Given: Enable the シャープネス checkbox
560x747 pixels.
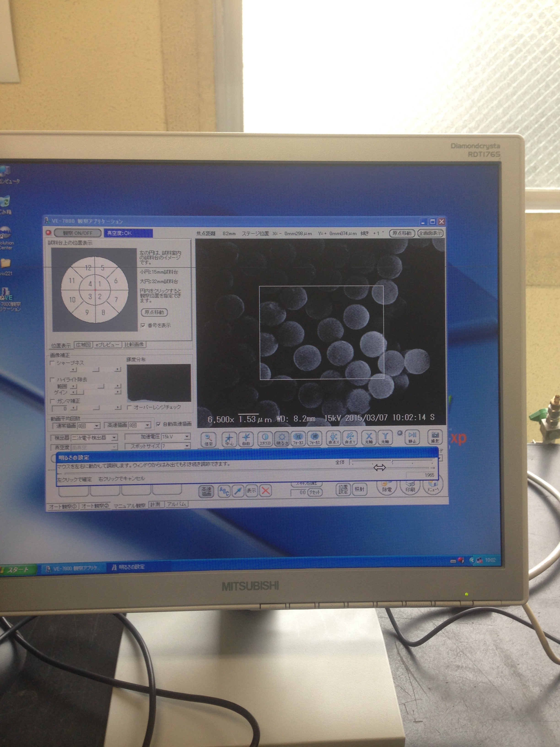Looking at the screenshot, I should [x=52, y=363].
